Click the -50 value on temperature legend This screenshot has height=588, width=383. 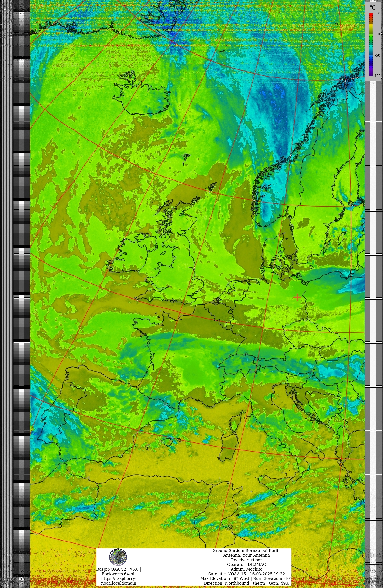click(377, 55)
